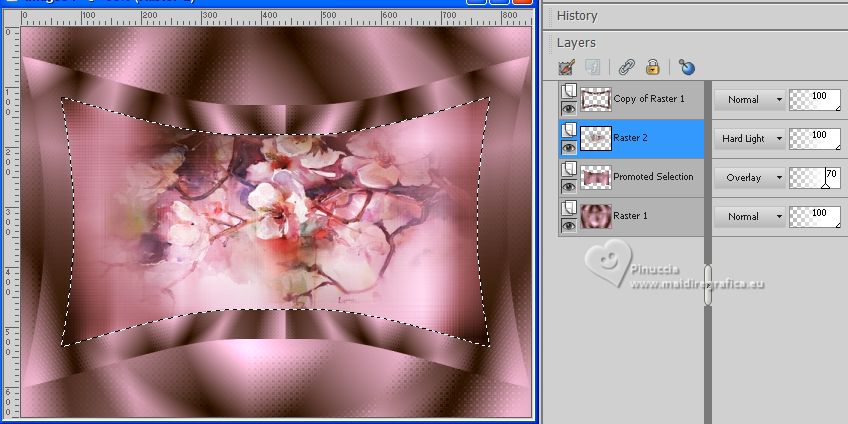Select the Copy of Raster 1 layer name
This screenshot has width=848, height=424.
point(649,99)
